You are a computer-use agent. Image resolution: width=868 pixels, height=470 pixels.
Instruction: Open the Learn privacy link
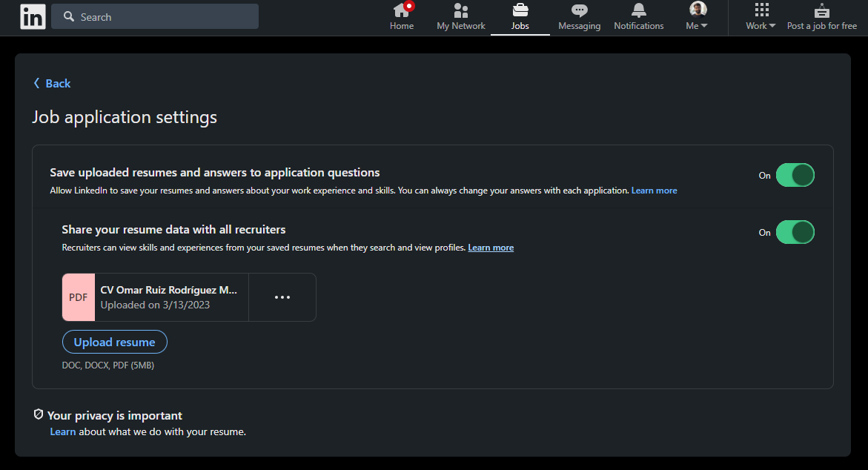pos(62,431)
